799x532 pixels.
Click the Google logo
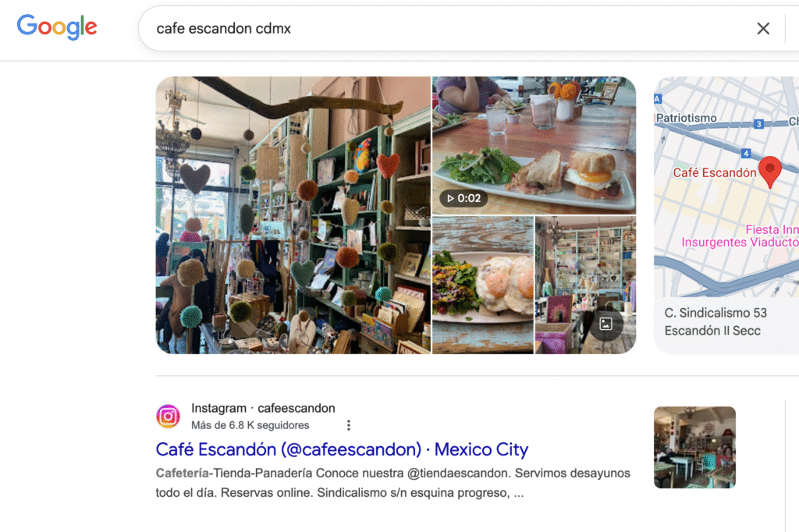coord(57,27)
